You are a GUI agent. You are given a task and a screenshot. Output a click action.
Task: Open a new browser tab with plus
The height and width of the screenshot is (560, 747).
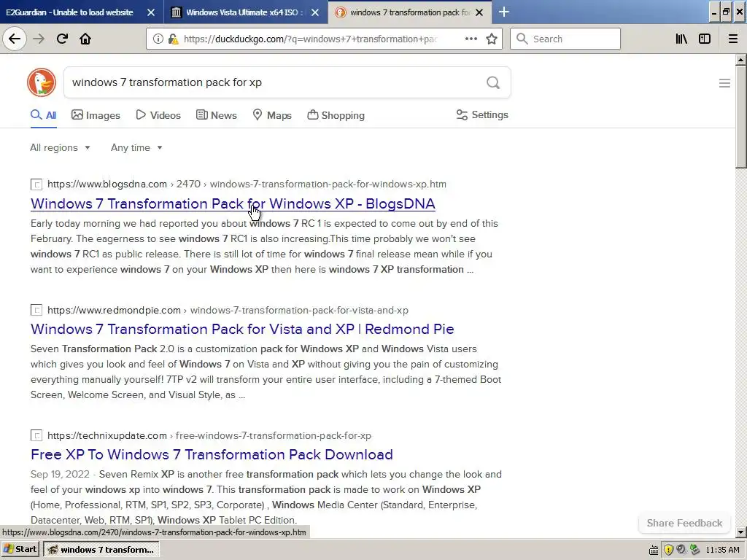(503, 12)
